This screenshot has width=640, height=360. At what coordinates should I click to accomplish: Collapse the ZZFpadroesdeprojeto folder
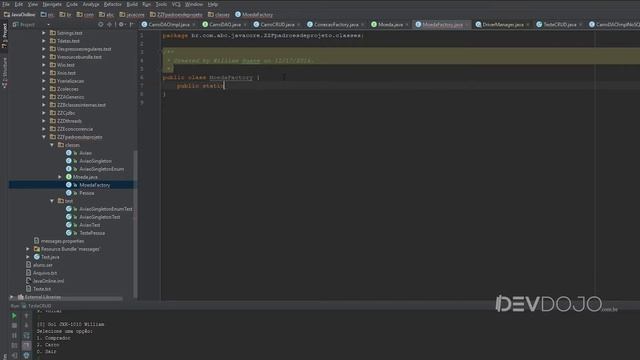click(44, 137)
